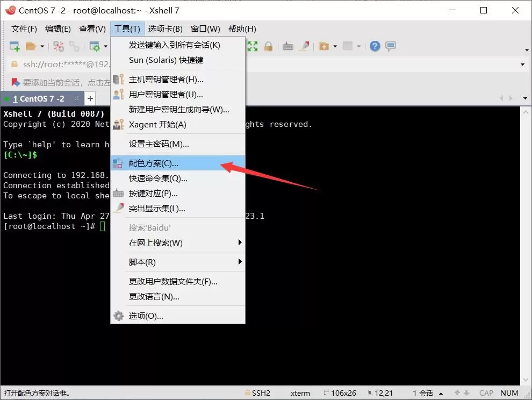Click the Session Properties gear-window icon
The image size is (532, 400).
point(95,46)
